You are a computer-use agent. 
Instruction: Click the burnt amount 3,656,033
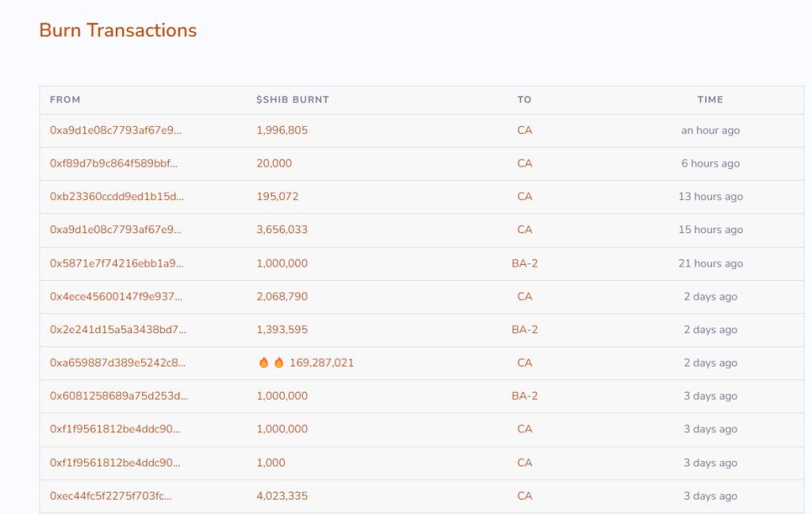282,229
